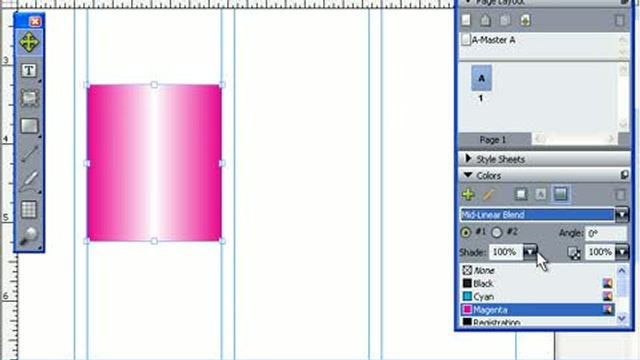Screen dimensions: 640x360
Task: Click the blank single page icon
Action: [466, 20]
